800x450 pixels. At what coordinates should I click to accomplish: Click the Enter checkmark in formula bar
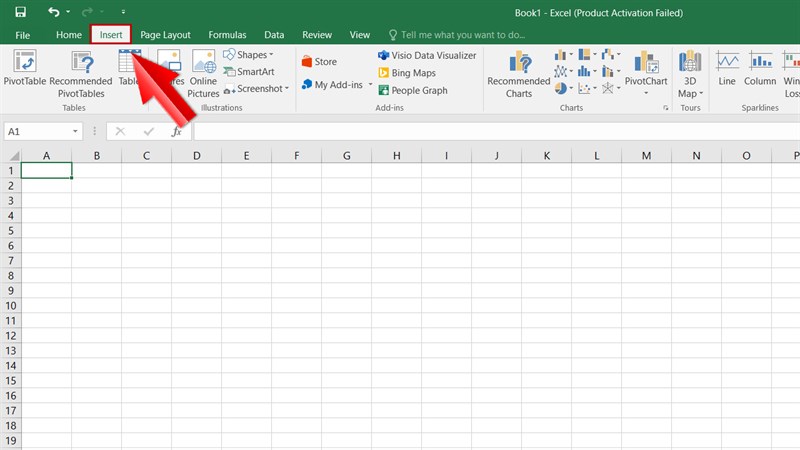(148, 132)
